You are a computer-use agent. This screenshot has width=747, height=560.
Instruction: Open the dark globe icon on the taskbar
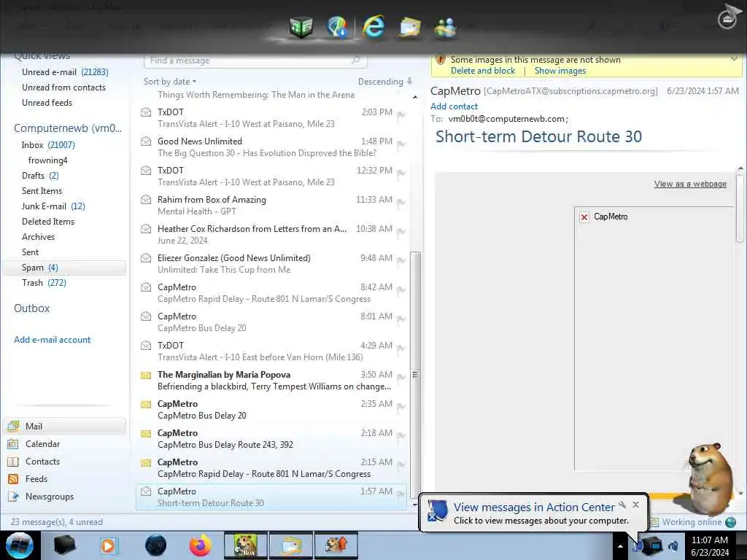pyautogui.click(x=155, y=545)
